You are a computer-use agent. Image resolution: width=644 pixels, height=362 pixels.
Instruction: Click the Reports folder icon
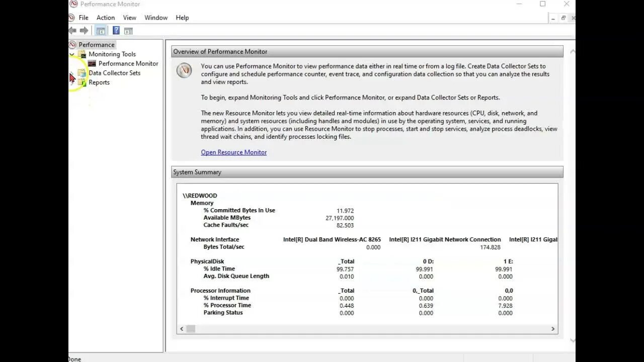(x=82, y=82)
